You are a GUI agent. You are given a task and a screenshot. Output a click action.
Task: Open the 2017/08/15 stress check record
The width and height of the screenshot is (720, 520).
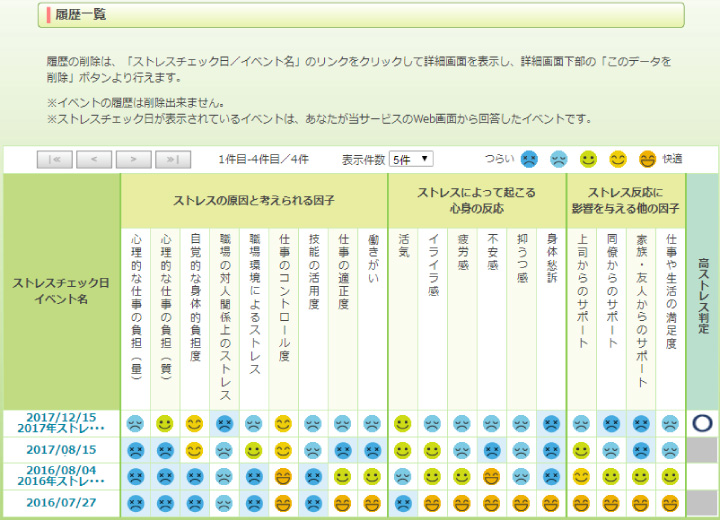coord(61,450)
